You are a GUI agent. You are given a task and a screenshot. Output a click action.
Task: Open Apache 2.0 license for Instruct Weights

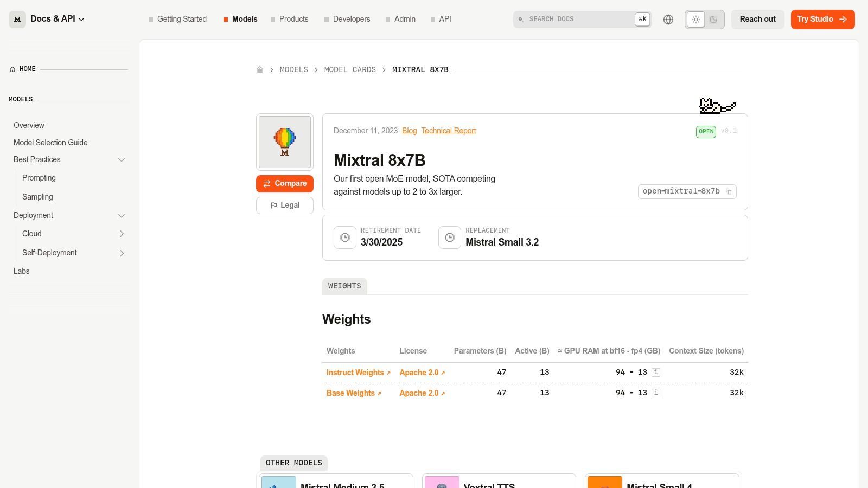click(422, 373)
